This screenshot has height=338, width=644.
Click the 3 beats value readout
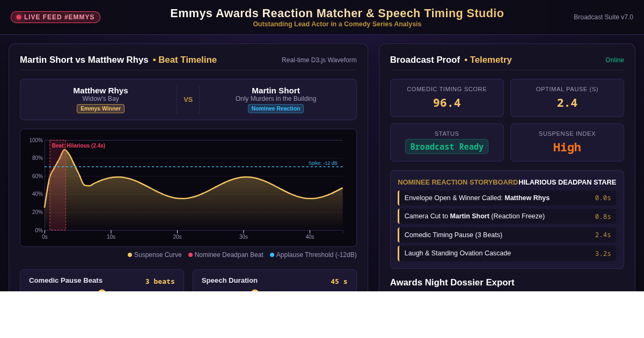(x=160, y=281)
